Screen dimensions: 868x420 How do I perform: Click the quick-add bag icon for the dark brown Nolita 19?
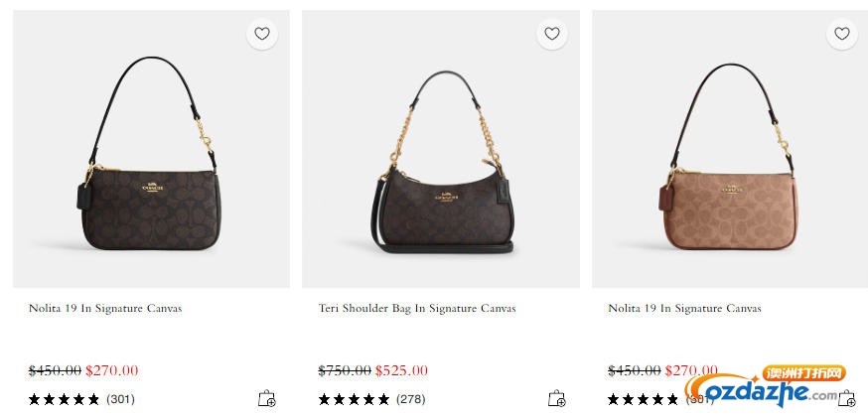266,399
